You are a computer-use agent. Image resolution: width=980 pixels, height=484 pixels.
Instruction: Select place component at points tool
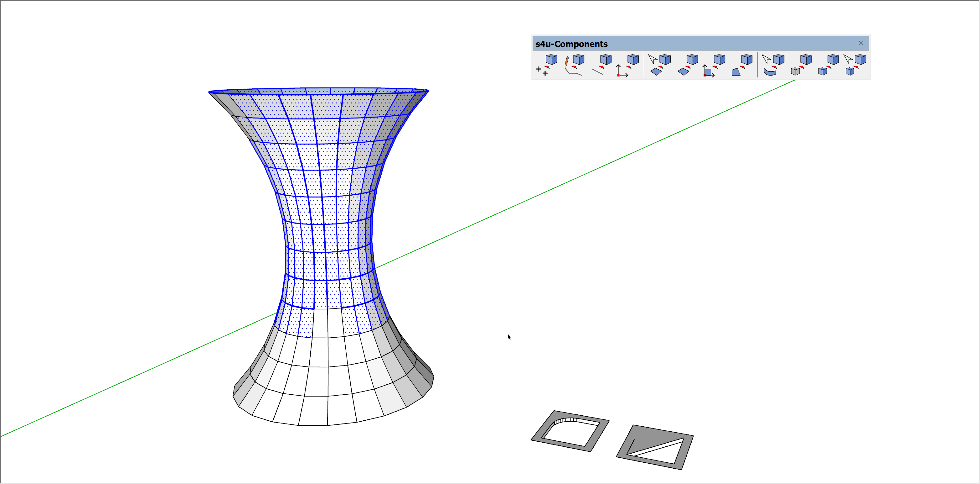[546, 65]
